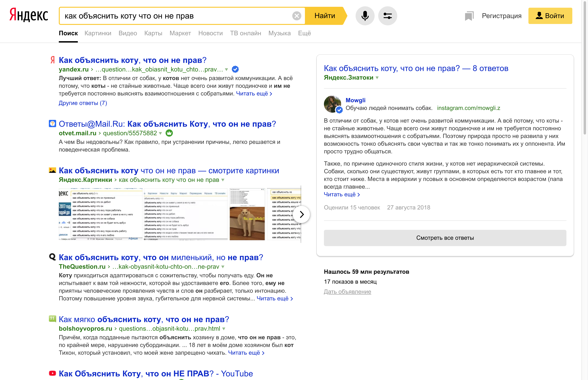
Task: Expand the bolshoyvopros.ru result dropdown arrow
Action: [224, 329]
